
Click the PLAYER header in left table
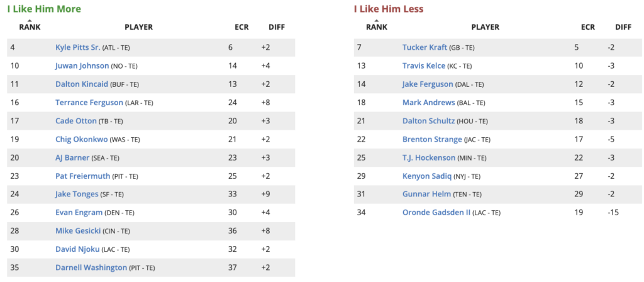[x=138, y=27]
